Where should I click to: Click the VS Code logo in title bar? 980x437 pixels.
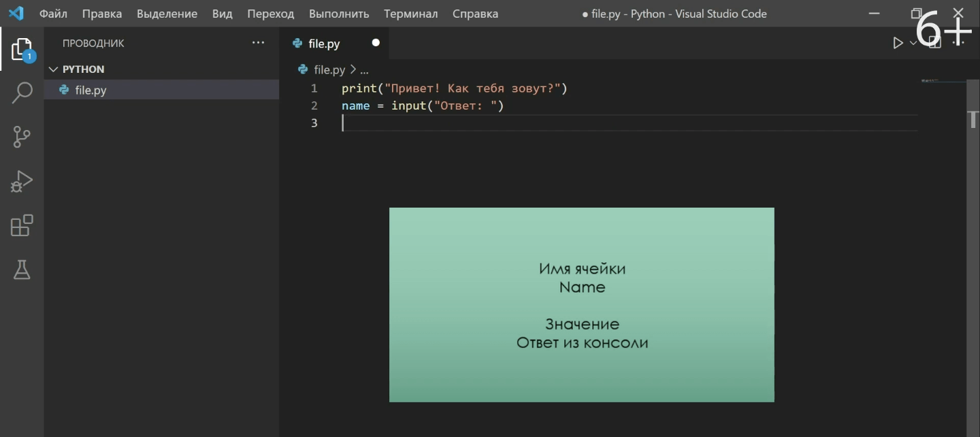[16, 14]
